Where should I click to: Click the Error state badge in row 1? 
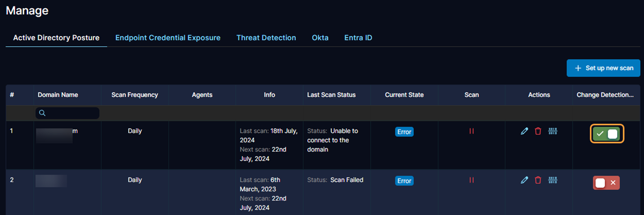coord(404,132)
